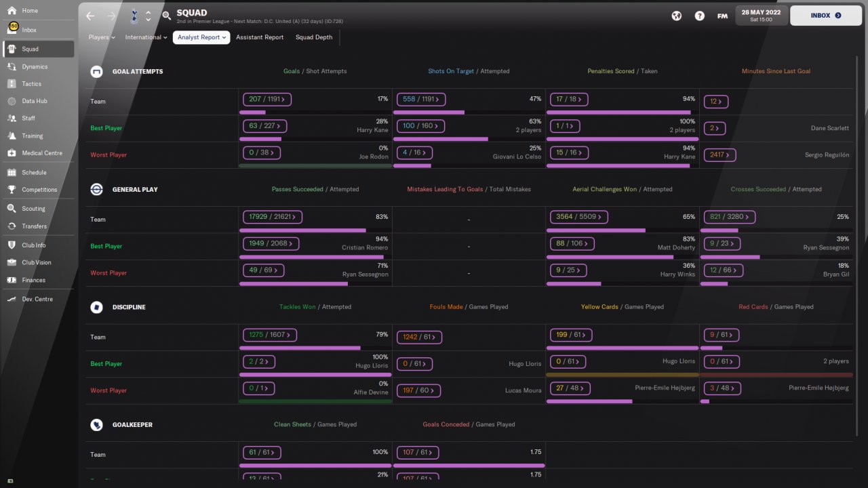This screenshot has width=868, height=488.
Task: Expand Harry Kane 63 / 227 goals stat
Action: point(264,126)
